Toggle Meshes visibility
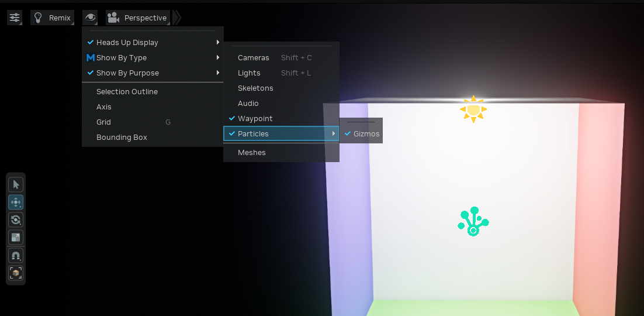The image size is (644, 316). (x=281, y=152)
